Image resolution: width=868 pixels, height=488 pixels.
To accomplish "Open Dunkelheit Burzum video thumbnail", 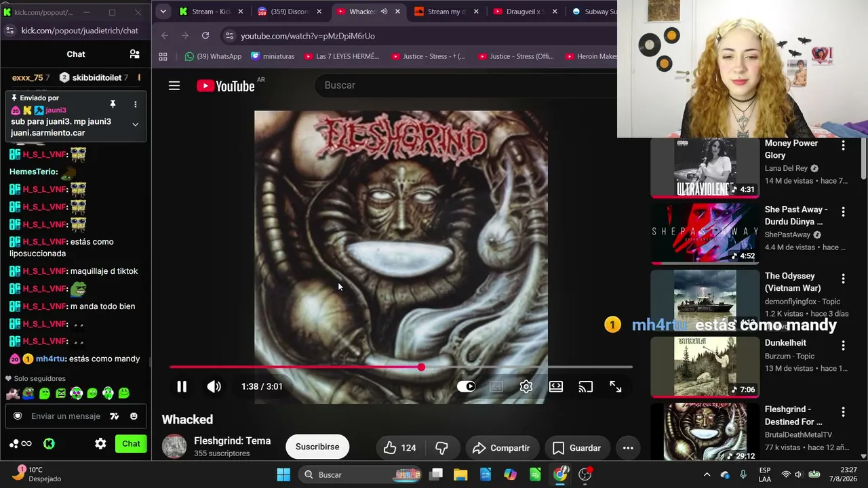I will [x=705, y=367].
